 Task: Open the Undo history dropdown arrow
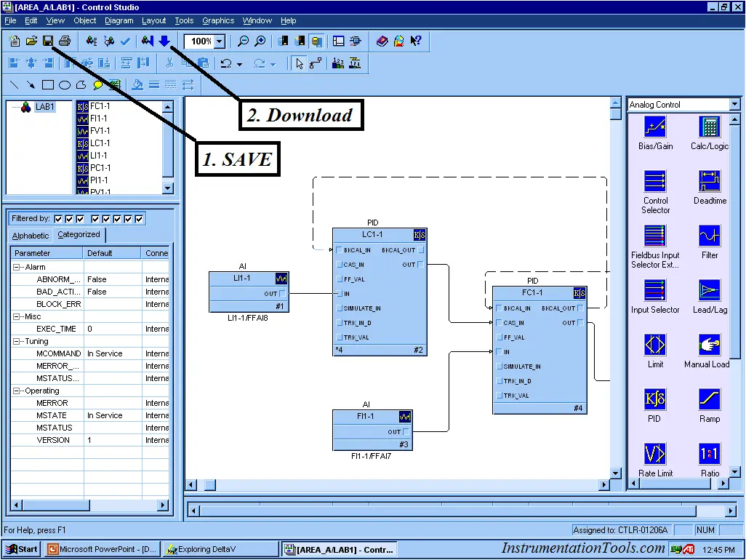tap(239, 64)
